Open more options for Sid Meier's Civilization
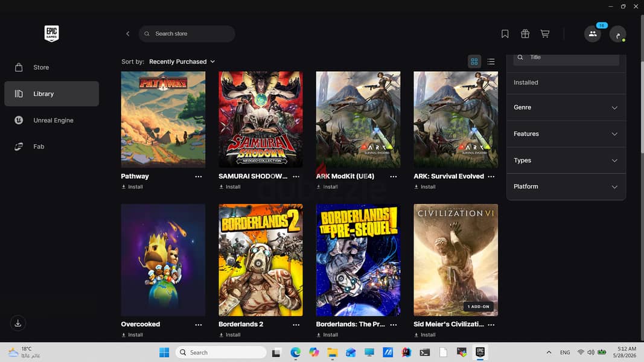 (x=491, y=325)
